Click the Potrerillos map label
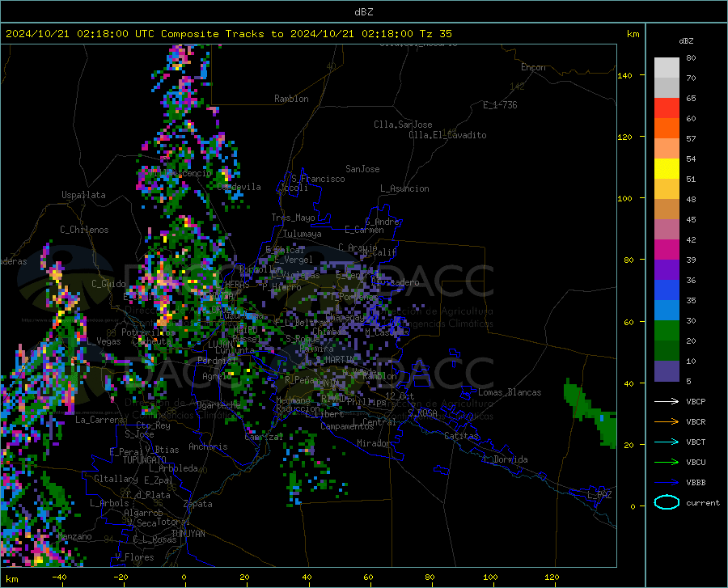Screen dimensions: 728x588 pos(148,332)
